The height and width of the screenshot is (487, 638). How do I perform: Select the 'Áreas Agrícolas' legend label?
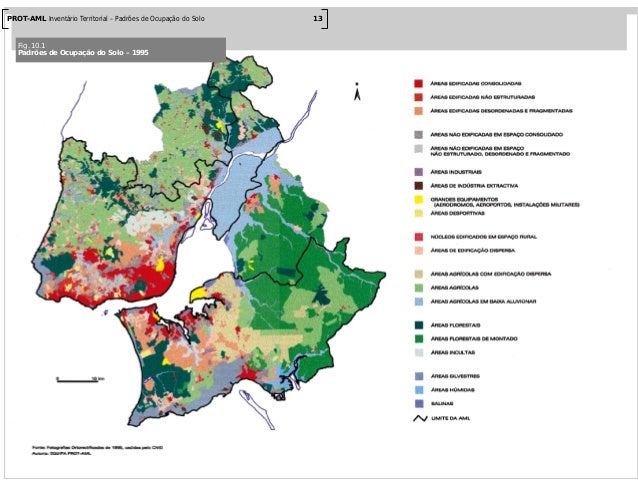[454, 288]
